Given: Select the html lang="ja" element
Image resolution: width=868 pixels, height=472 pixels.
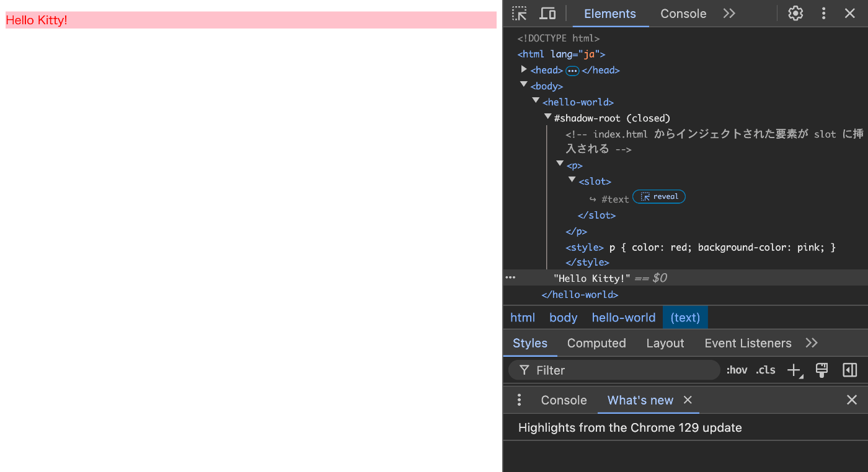Looking at the screenshot, I should 561,55.
